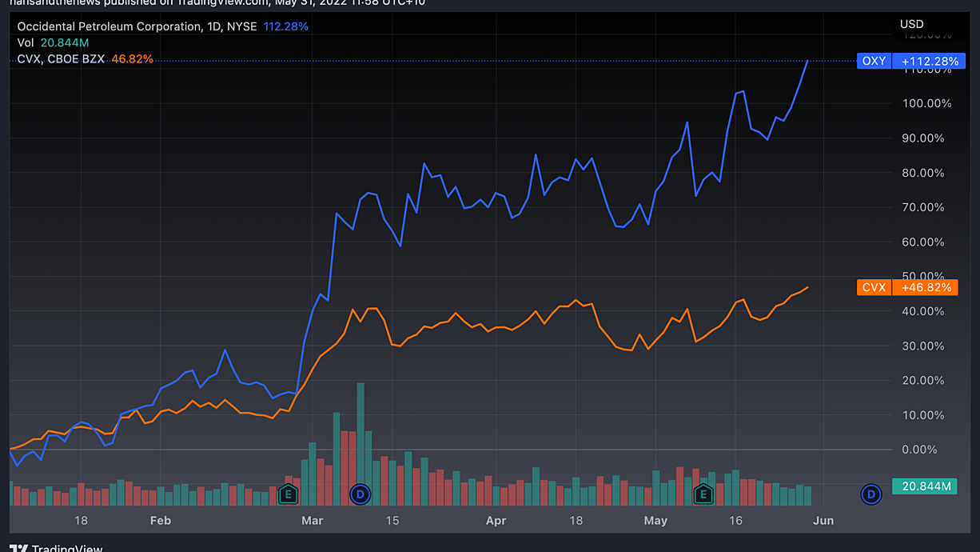The image size is (980, 552).
Task: Click the CVX, CBOE BZX legend label
Action: point(61,58)
